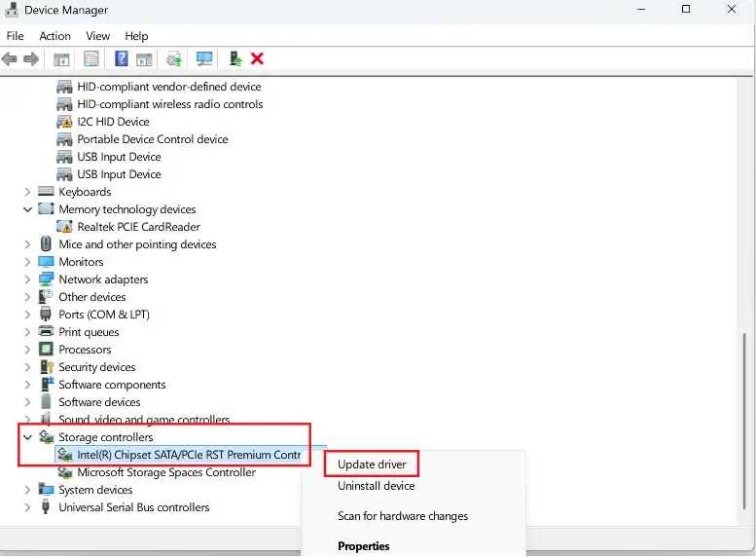This screenshot has width=756, height=557.
Task: Click the Realtek PCIE CardReader warning icon
Action: 64,226
